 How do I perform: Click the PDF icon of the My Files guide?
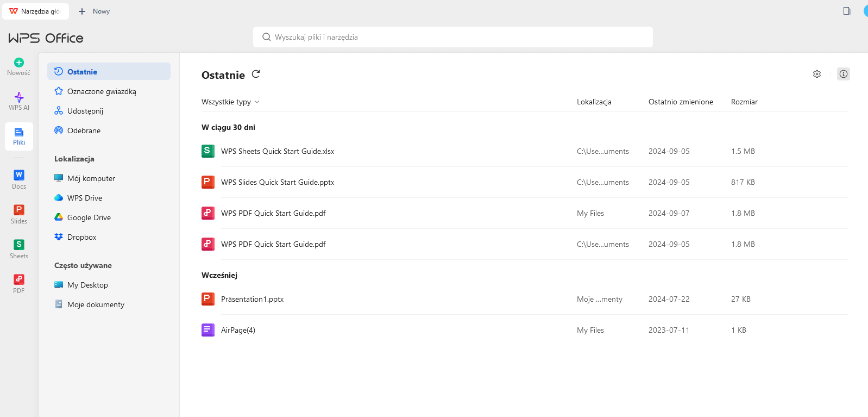208,213
